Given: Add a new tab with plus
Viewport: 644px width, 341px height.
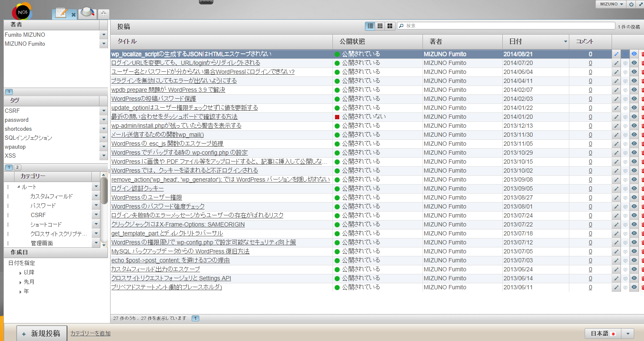Looking at the screenshot, I should point(104,14).
